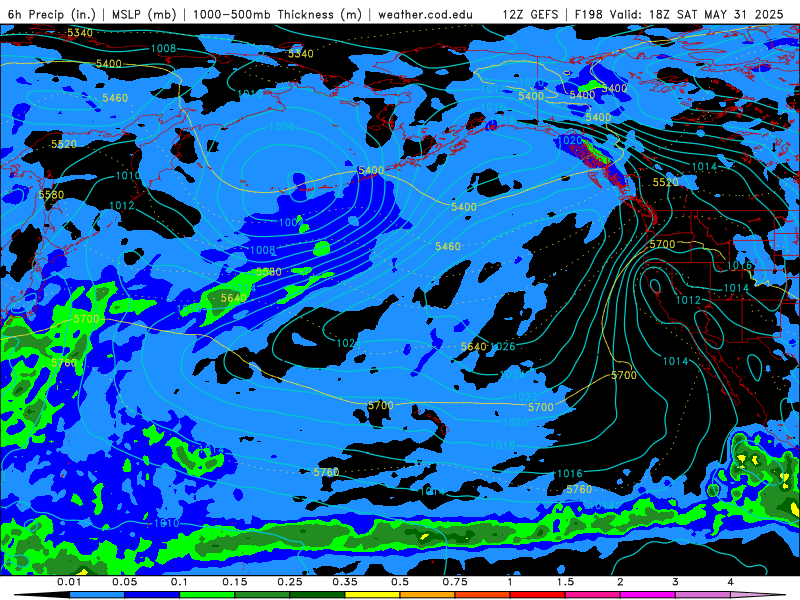The width and height of the screenshot is (800, 600).
Task: Select '1000-500mb Thickness (m)' title text
Action: 277,14
